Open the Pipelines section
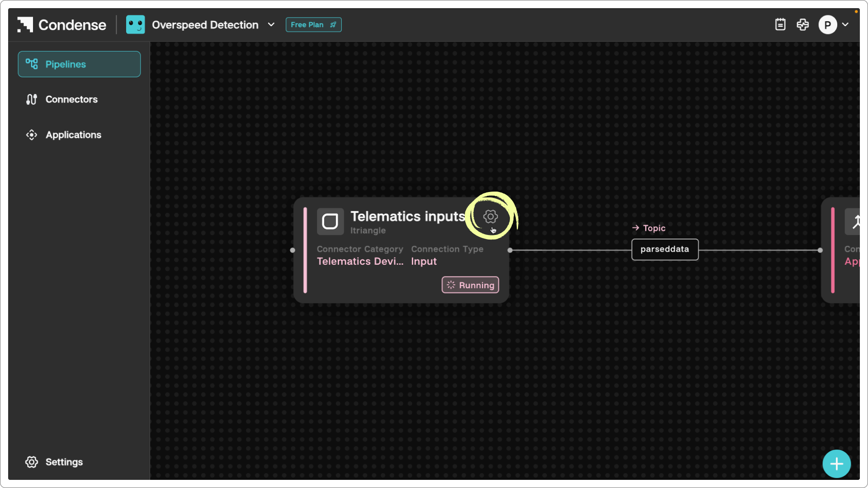 click(79, 64)
